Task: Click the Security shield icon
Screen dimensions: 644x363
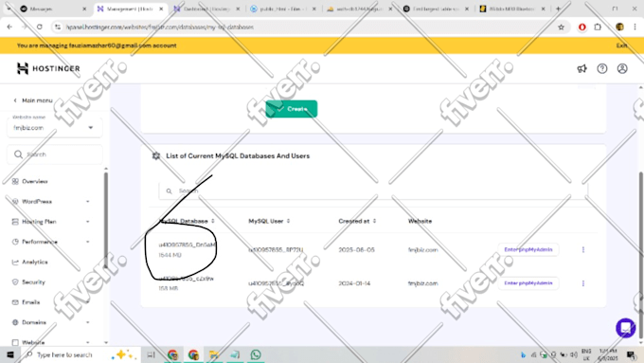Action: point(15,282)
